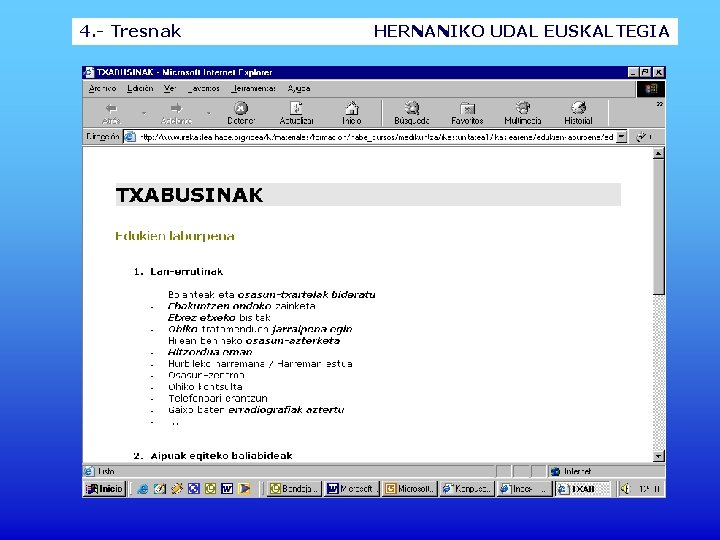Click the Internet zone status icon

[556, 472]
